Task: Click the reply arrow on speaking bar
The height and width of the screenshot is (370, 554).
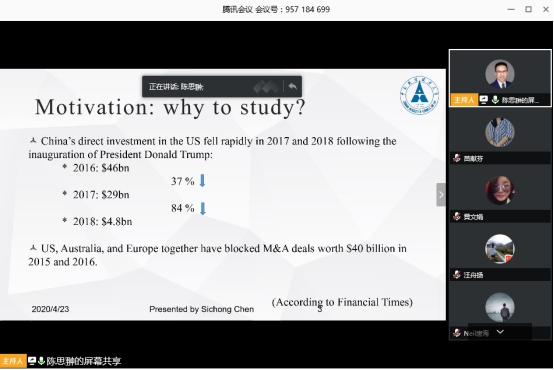Action: pyautogui.click(x=292, y=86)
